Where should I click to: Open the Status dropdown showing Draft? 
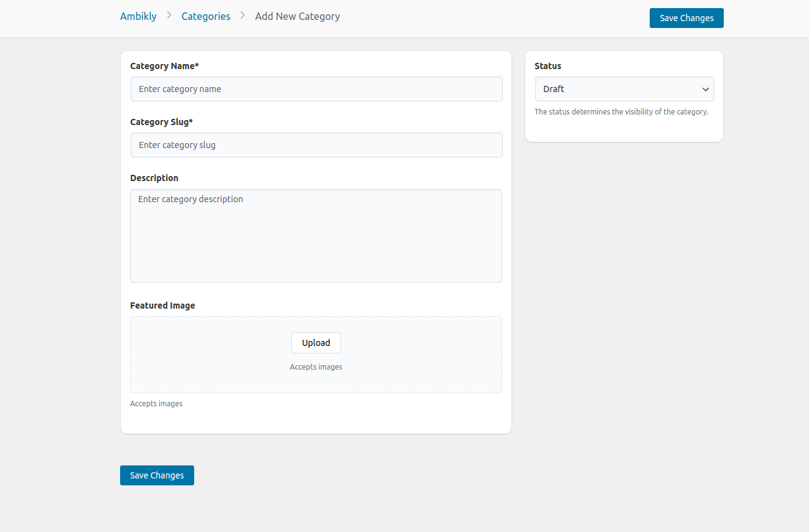624,89
